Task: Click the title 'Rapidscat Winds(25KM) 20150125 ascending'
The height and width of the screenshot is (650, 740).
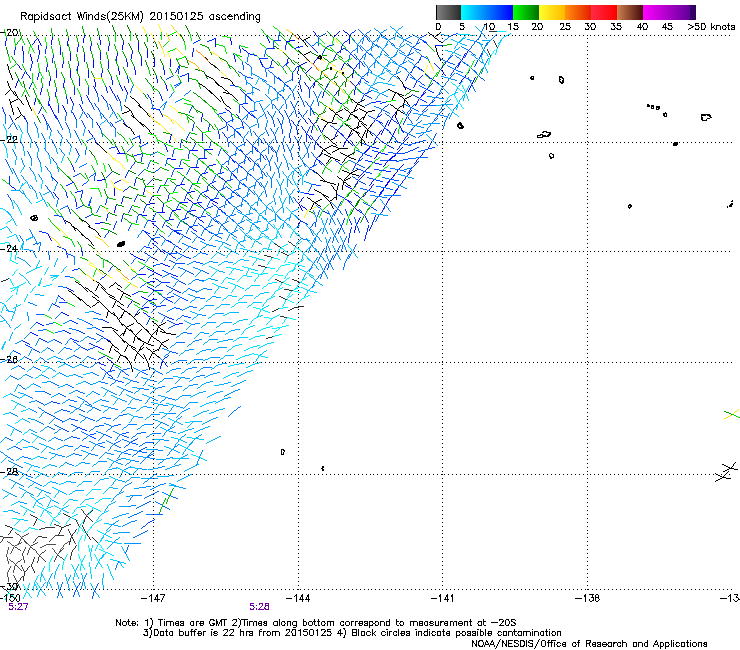Action: [x=140, y=17]
